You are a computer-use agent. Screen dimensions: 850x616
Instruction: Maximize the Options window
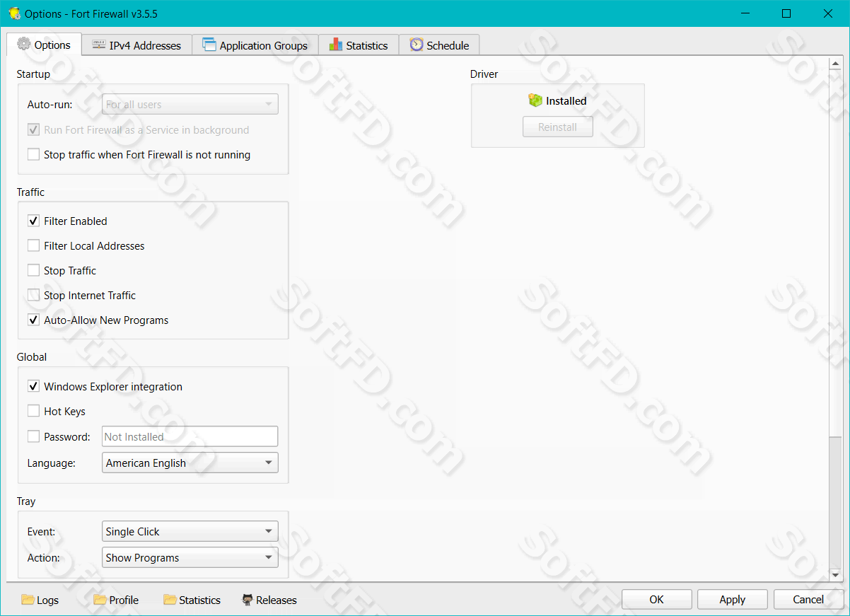click(786, 13)
